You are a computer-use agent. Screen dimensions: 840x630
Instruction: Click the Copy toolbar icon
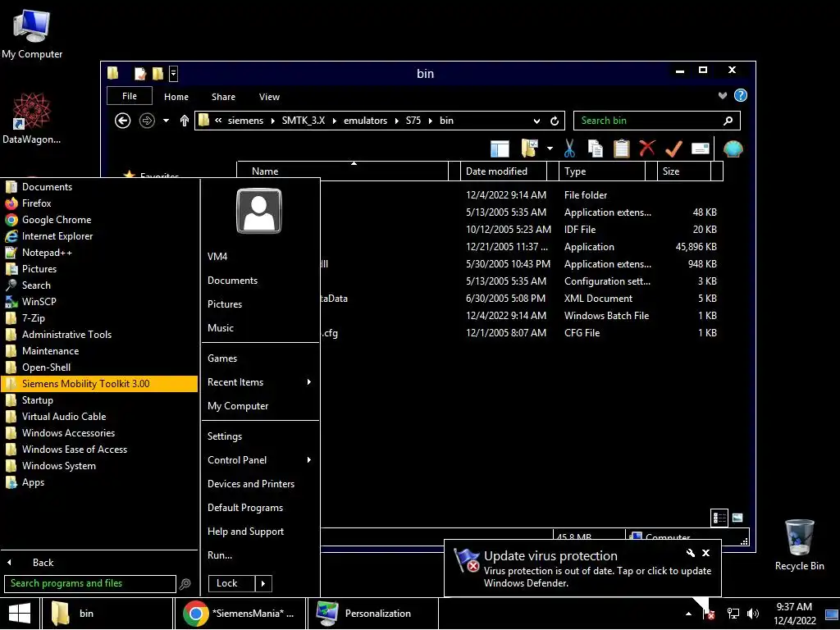[596, 148]
